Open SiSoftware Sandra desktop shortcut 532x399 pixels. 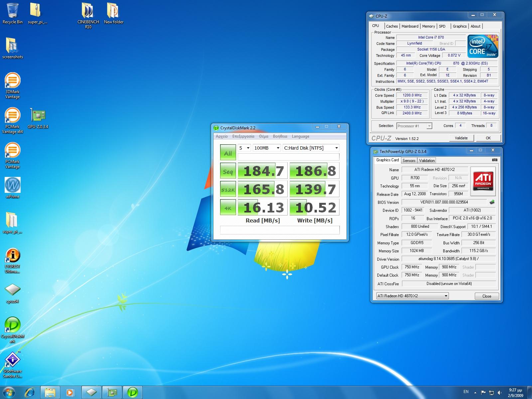click(x=12, y=360)
